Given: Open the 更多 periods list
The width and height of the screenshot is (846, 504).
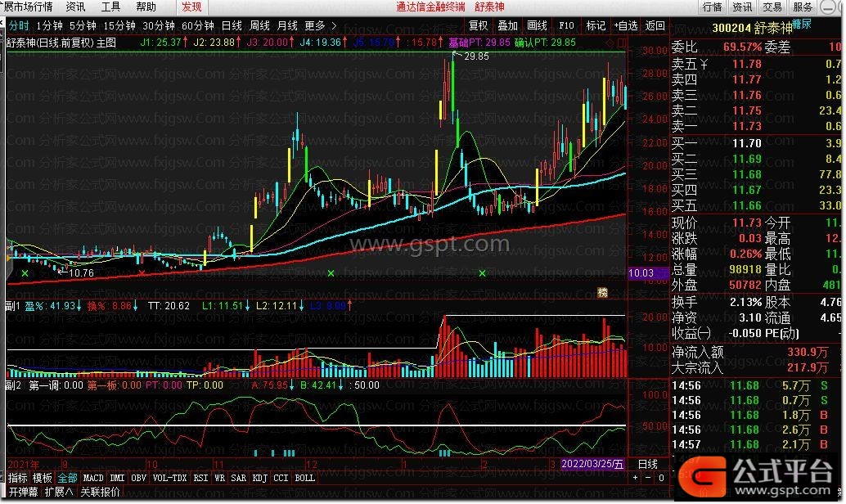Looking at the screenshot, I should 314,25.
